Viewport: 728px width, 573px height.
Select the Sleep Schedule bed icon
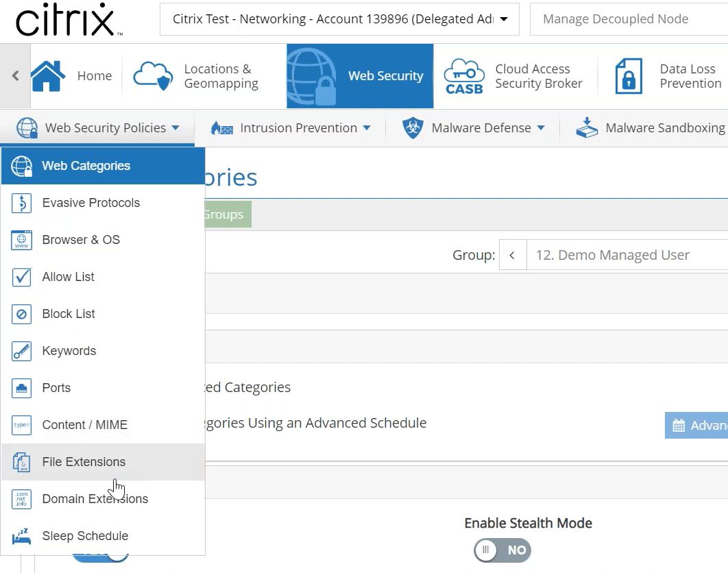coord(22,536)
